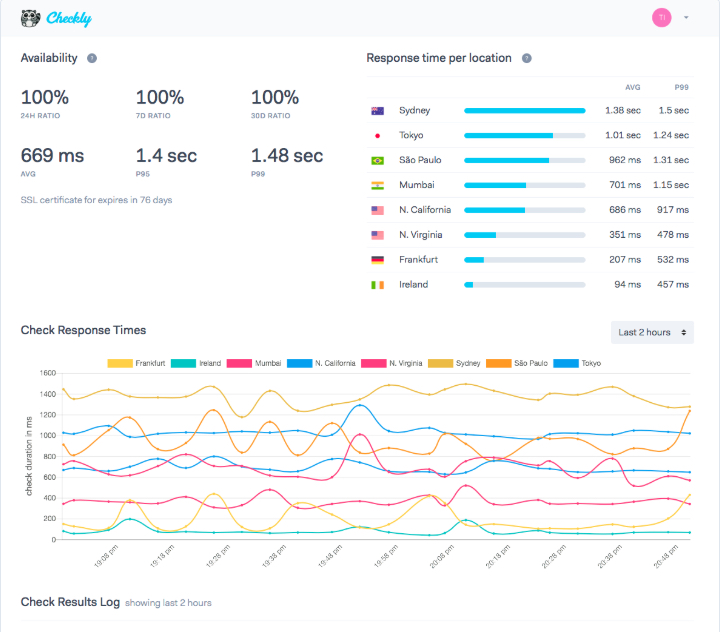Click the German flag icon for Frankfurt

coord(377,260)
